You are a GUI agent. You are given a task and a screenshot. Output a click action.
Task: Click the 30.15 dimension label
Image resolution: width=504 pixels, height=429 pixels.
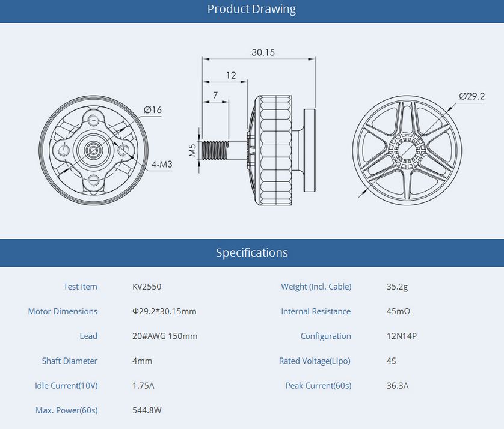[263, 52]
